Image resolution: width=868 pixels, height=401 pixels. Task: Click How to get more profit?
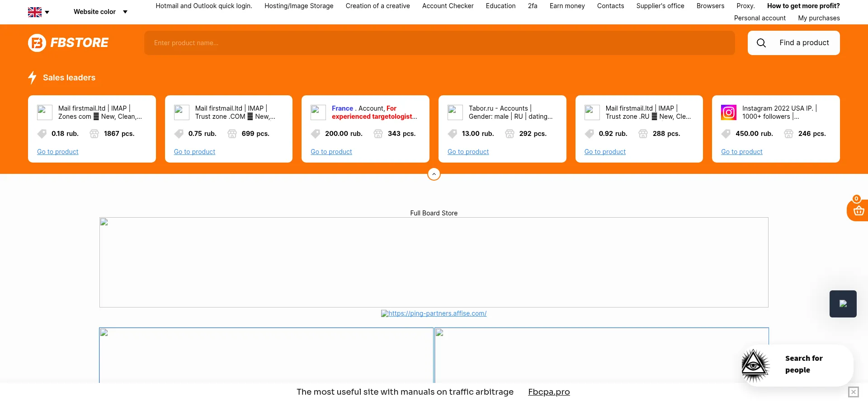click(803, 6)
